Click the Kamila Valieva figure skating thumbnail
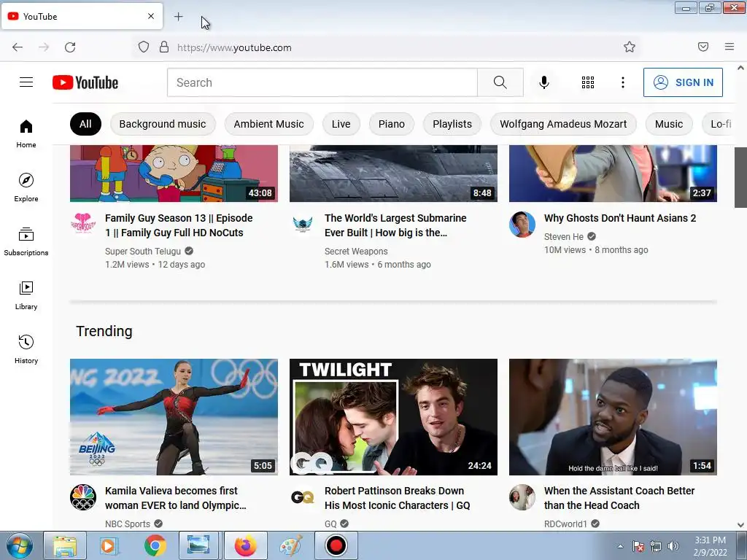 click(174, 417)
